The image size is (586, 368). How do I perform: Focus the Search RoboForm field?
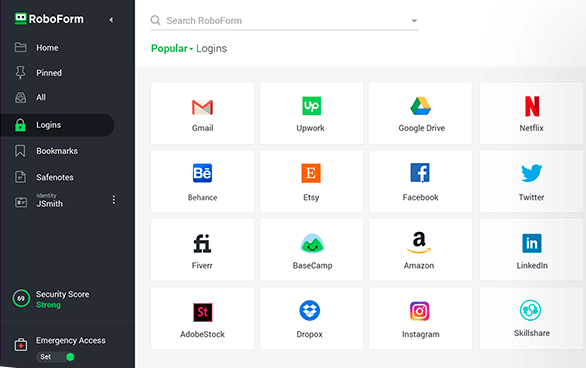[x=284, y=21]
